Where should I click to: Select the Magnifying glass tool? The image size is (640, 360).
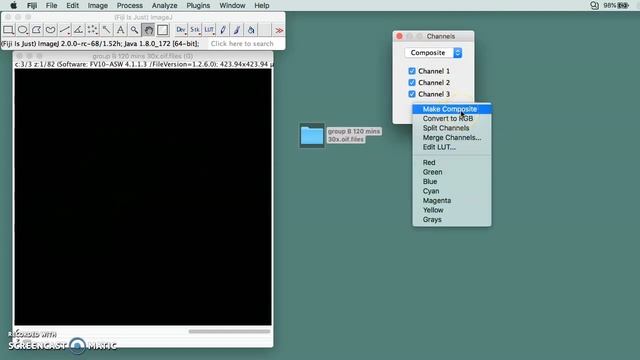[134, 30]
